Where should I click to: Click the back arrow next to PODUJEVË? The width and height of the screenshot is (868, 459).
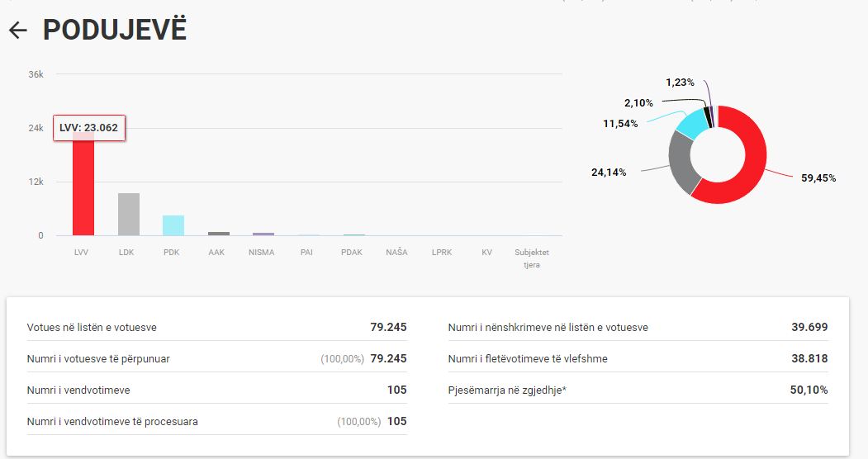[x=17, y=31]
